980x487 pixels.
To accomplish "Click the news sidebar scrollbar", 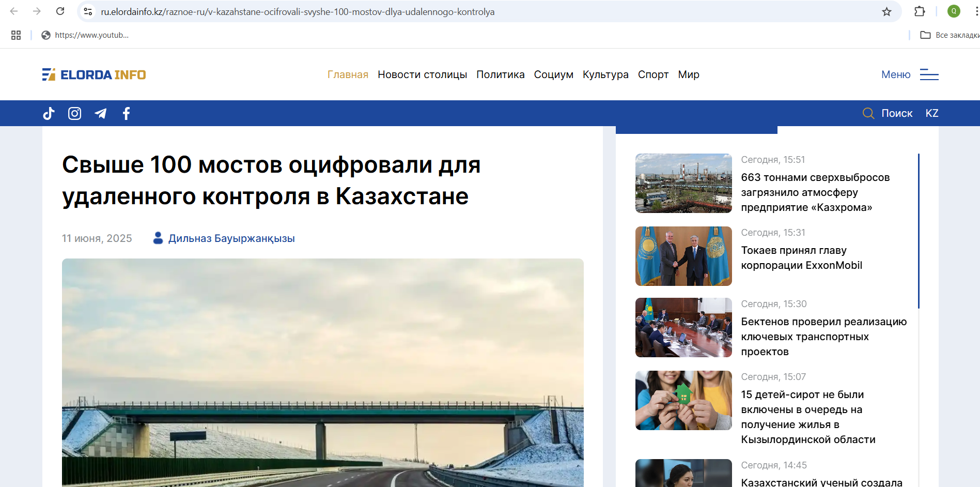I will click(919, 231).
